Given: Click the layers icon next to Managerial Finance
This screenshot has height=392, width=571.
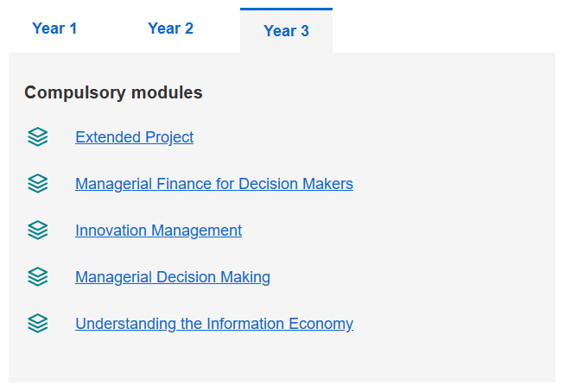Looking at the screenshot, I should pyautogui.click(x=38, y=184).
